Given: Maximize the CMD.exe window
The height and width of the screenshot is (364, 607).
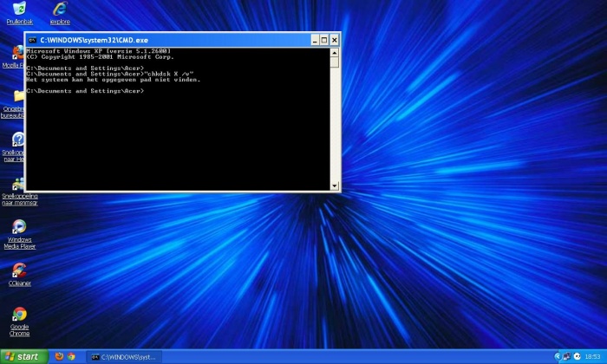Looking at the screenshot, I should click(x=324, y=40).
